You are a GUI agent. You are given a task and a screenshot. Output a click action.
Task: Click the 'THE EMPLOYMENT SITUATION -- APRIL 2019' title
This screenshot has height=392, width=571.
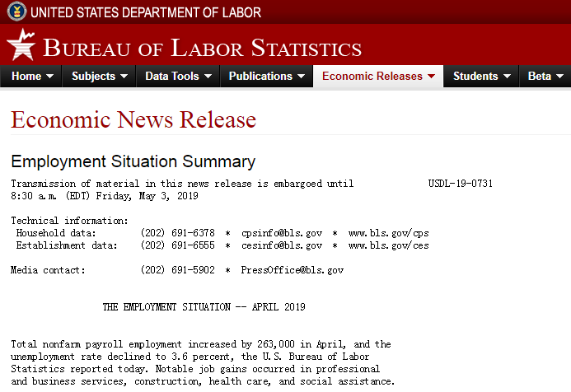coord(204,307)
